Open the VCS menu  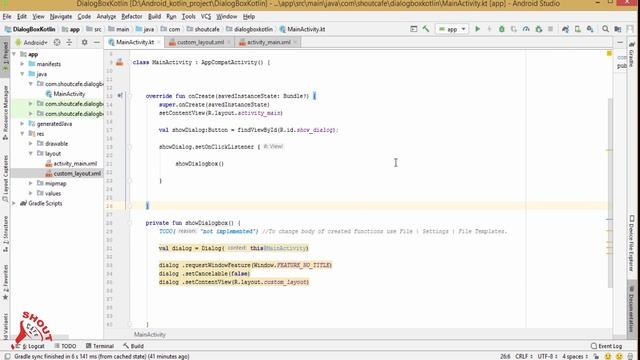pos(206,16)
